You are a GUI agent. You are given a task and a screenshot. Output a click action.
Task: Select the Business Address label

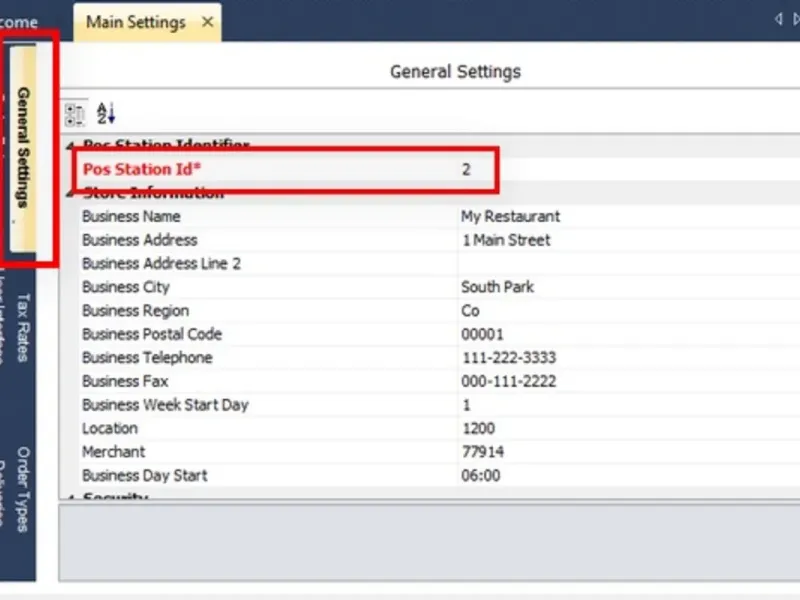click(140, 240)
